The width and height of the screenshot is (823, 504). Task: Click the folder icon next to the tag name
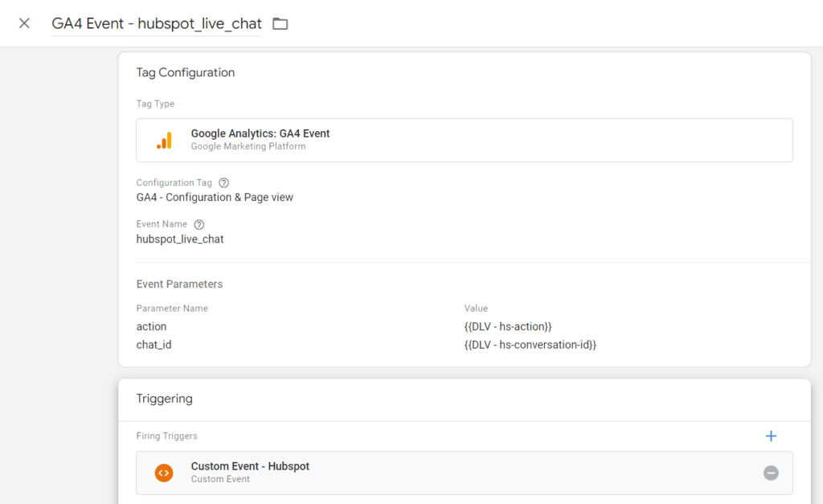(280, 23)
